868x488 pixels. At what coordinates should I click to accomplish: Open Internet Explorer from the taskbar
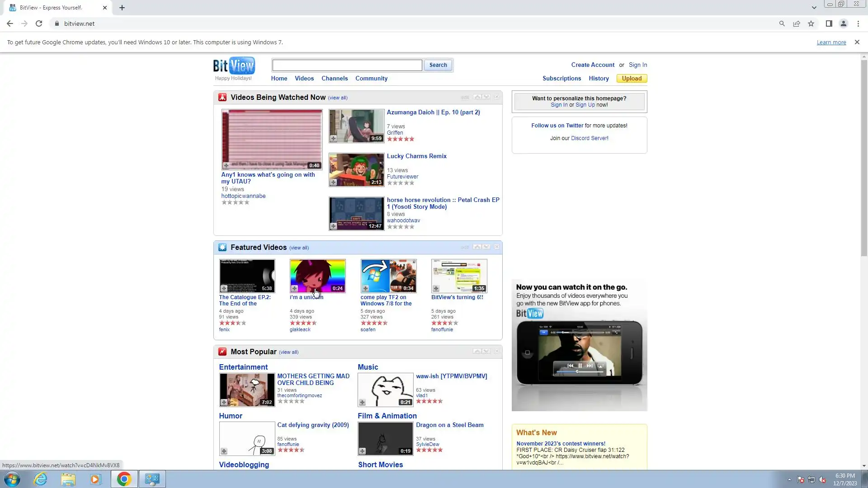click(41, 479)
